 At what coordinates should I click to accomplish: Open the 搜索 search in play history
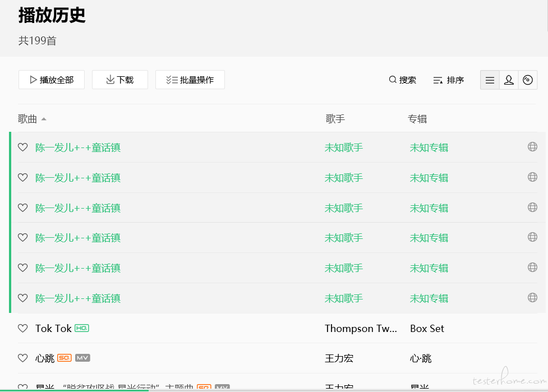403,80
